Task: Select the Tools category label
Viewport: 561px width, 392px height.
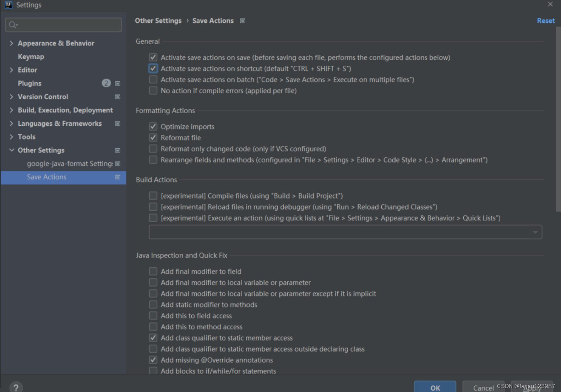Action: click(27, 137)
